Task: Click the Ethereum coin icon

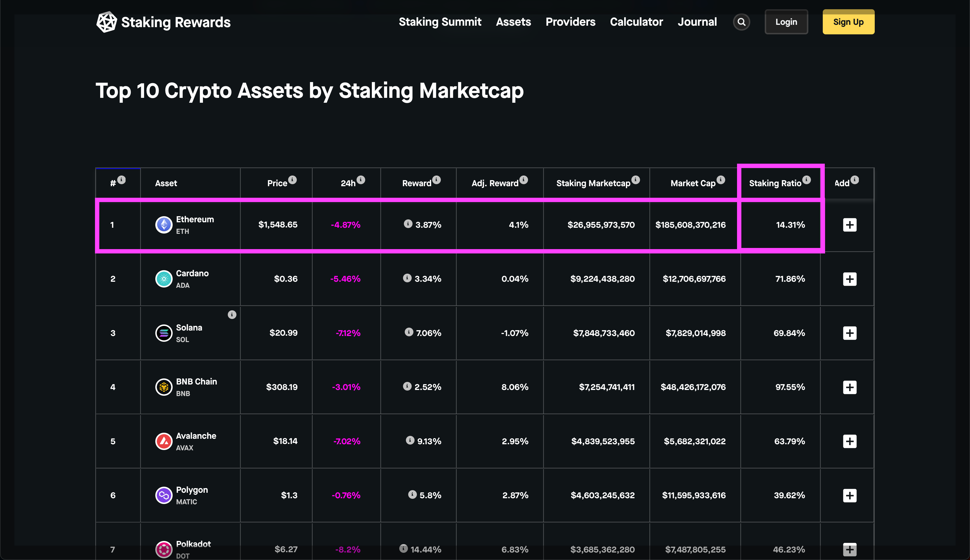Action: click(x=163, y=225)
